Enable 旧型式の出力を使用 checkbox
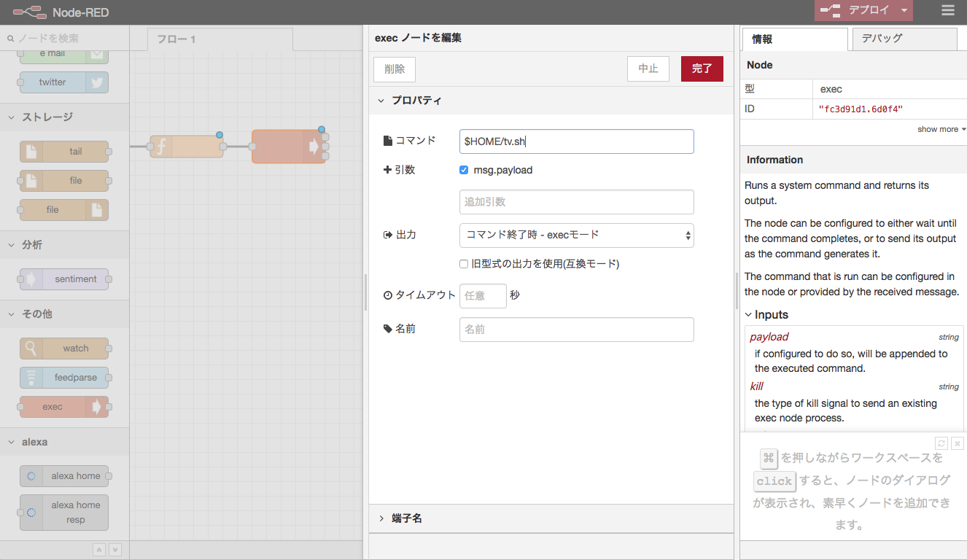Image resolution: width=967 pixels, height=560 pixels. pyautogui.click(x=464, y=264)
